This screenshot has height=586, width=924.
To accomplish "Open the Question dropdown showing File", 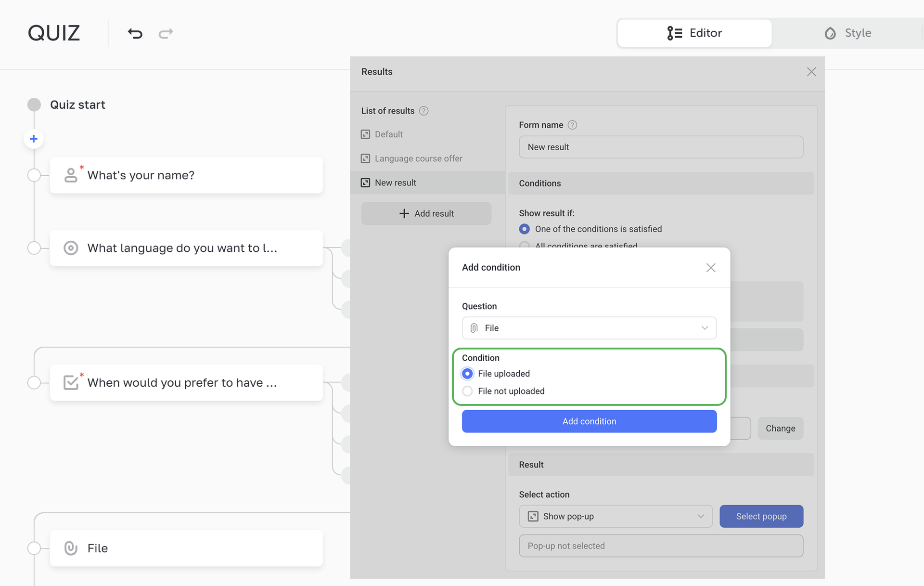I will click(589, 328).
